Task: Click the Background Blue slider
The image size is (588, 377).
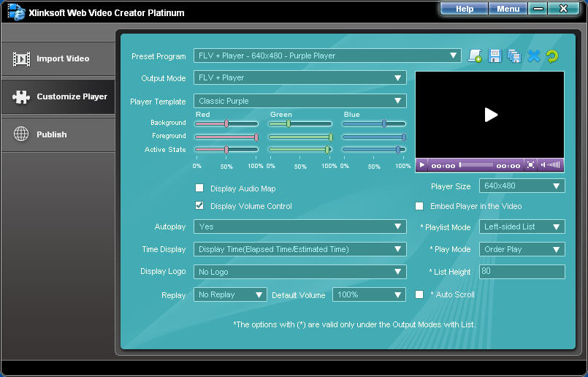Action: 374,123
